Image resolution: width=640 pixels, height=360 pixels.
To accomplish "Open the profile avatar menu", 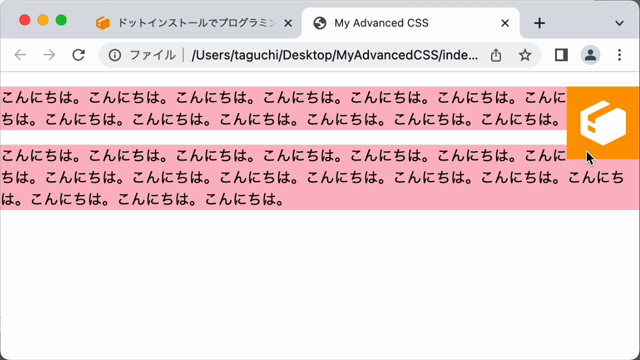I will [x=590, y=55].
